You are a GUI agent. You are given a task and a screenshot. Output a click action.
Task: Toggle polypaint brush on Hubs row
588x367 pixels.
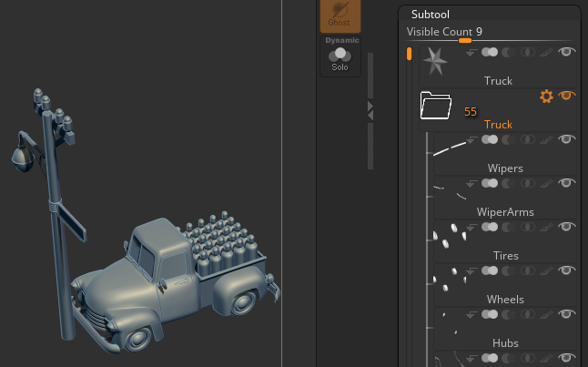[x=547, y=315]
